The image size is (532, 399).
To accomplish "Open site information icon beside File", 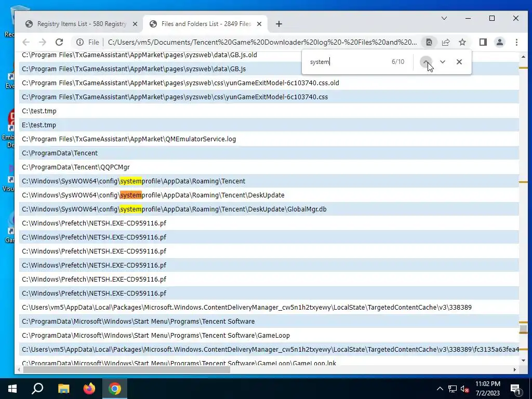I will pos(80,42).
